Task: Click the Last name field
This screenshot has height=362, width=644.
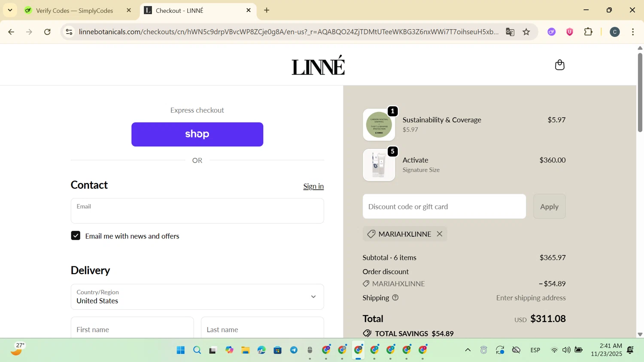Action: 262,329
